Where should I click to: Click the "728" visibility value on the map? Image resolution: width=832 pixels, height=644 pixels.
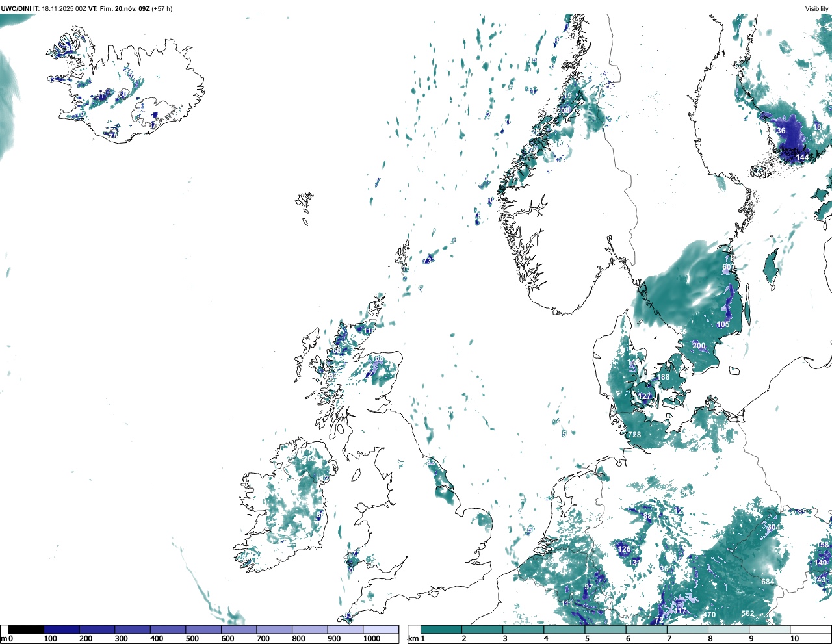(634, 435)
